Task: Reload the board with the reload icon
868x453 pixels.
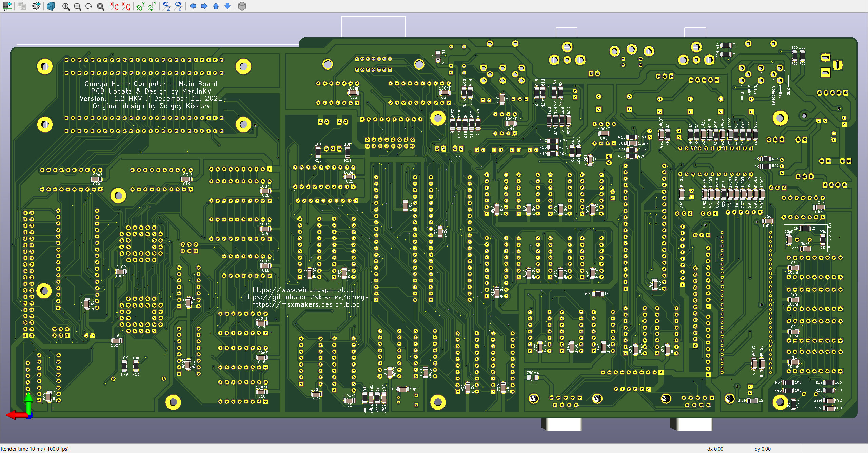Action: click(7, 6)
